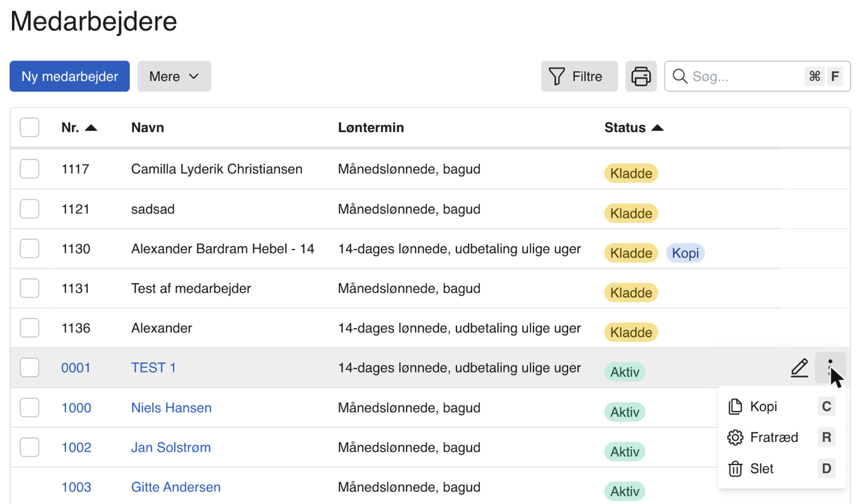This screenshot has height=504, width=862.
Task: Click the magnifying glass search icon
Action: tap(680, 76)
